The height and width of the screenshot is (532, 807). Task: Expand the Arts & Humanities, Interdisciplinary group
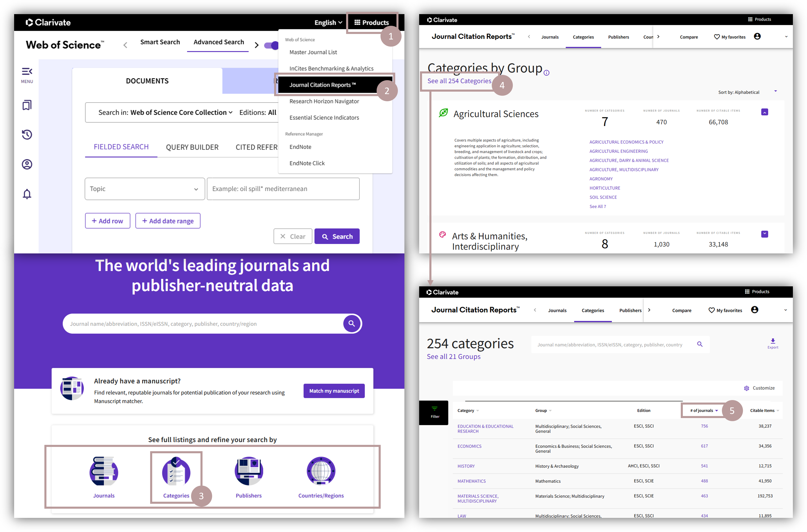tap(765, 234)
